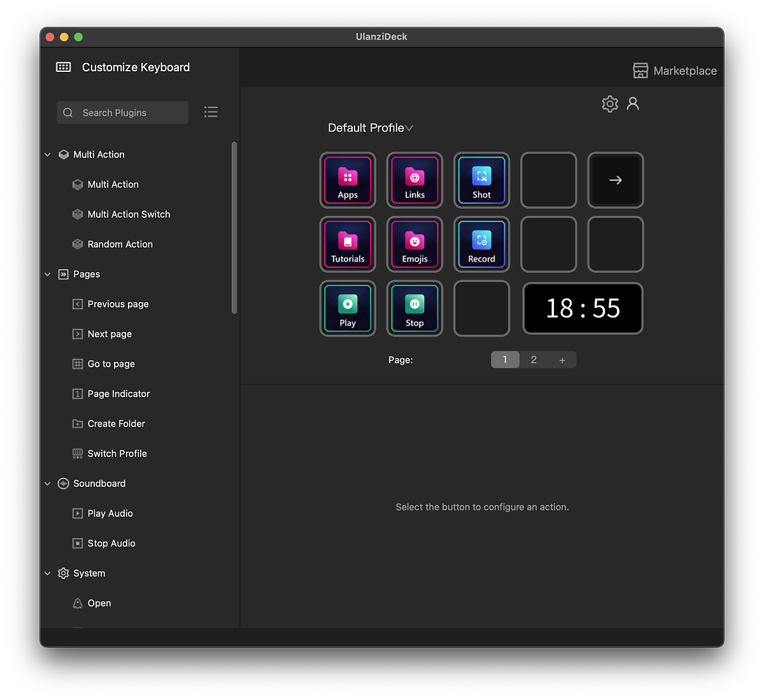Click the Page Indicator plugin icon

coord(78,394)
